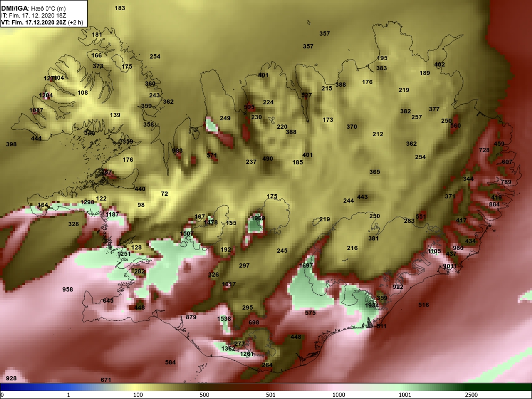Click the 922 height value

pyautogui.click(x=398, y=287)
